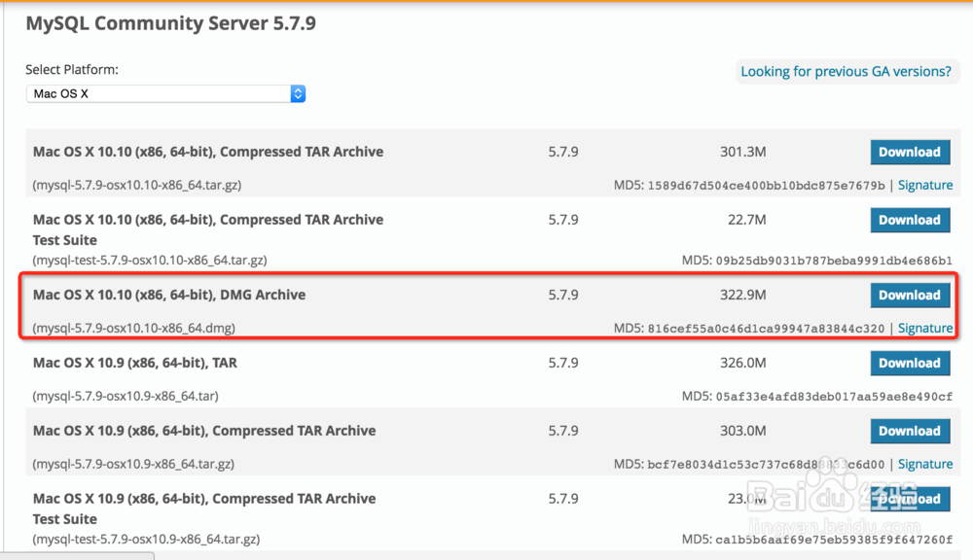This screenshot has height=560, width=973.
Task: Click the MySQL Community Server 5.7.9 heading
Action: (170, 23)
